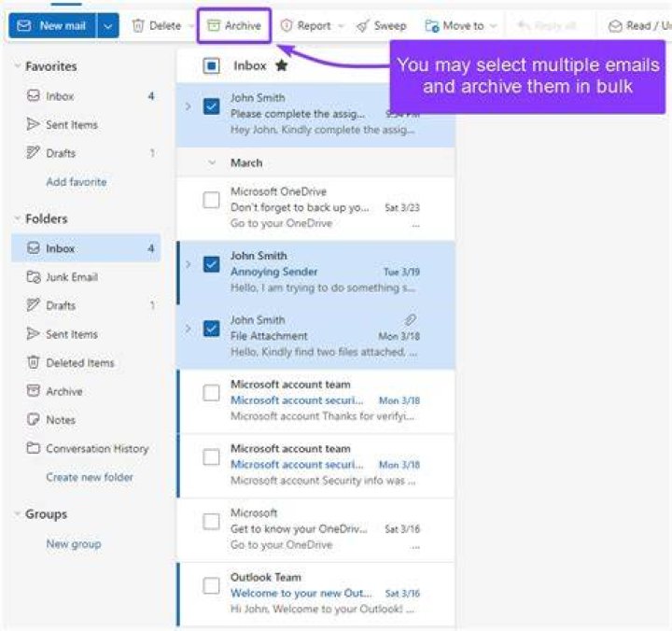Screen dimensions: 672x631
Task: Open the Move to dropdown arrow
Action: coord(494,26)
